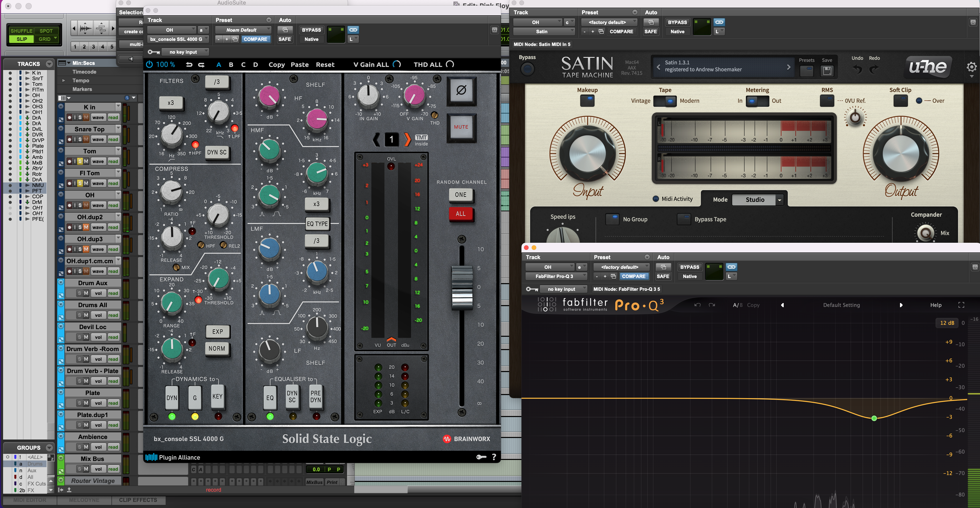Screen dimensions: 980x508
Task: Toggle Pro-Q 3 full screen icon
Action: pyautogui.click(x=961, y=305)
